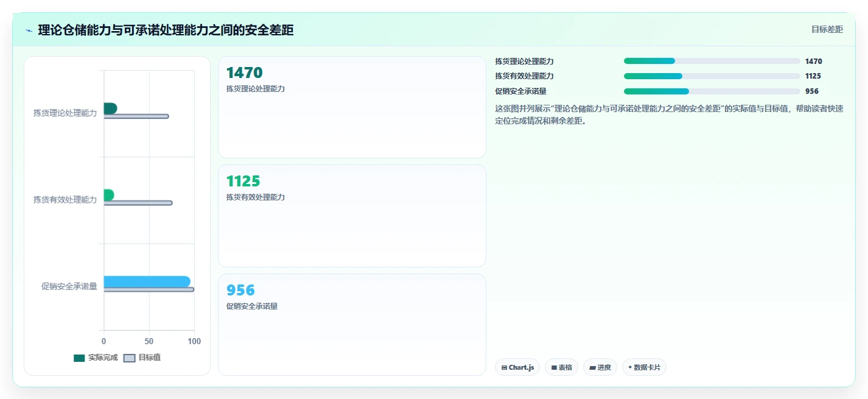Open the 1125 拣货有效处理能力 data card
Screen dimensions: 868x399
[352, 216]
